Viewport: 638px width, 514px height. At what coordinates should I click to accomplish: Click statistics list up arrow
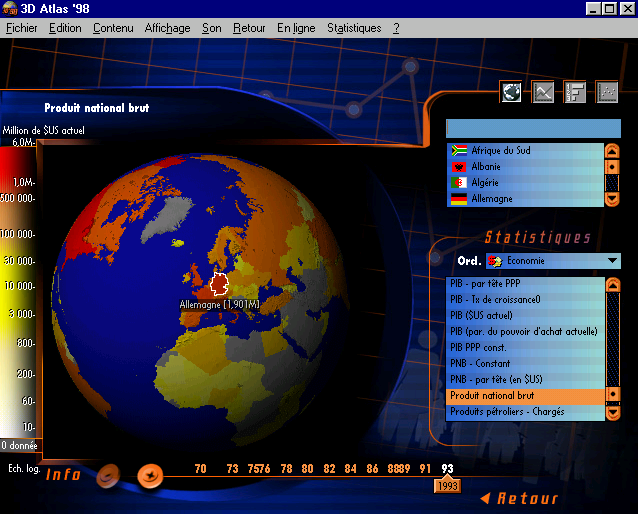coord(613,284)
